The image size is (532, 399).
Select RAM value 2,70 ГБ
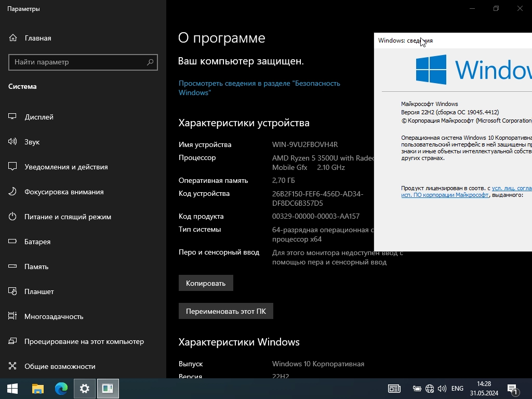(283, 180)
